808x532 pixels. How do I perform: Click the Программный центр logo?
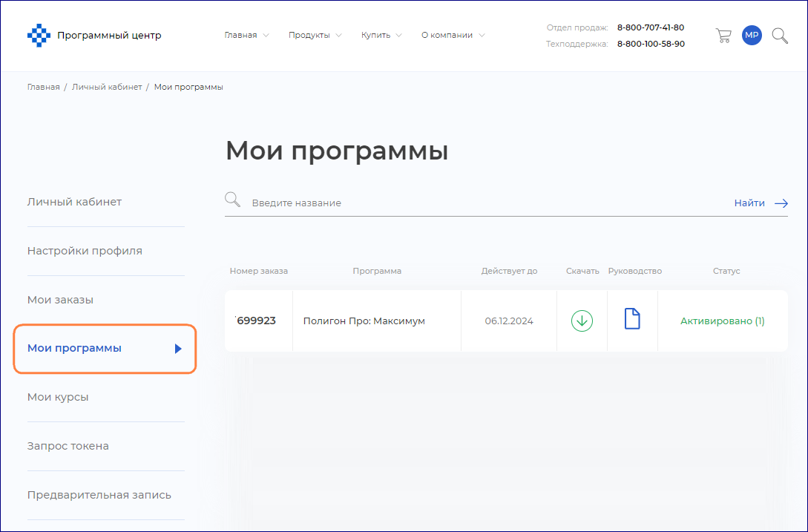tap(94, 36)
